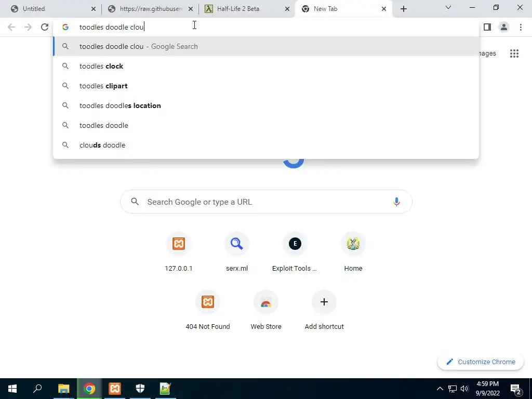The image size is (532, 399).
Task: Click the network tray icon
Action: click(453, 389)
